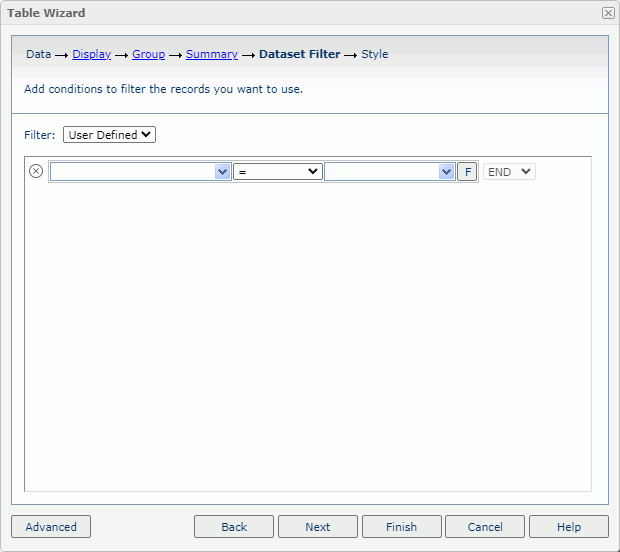Open Help for the wizard
Image resolution: width=620 pixels, height=552 pixels.
tap(569, 527)
